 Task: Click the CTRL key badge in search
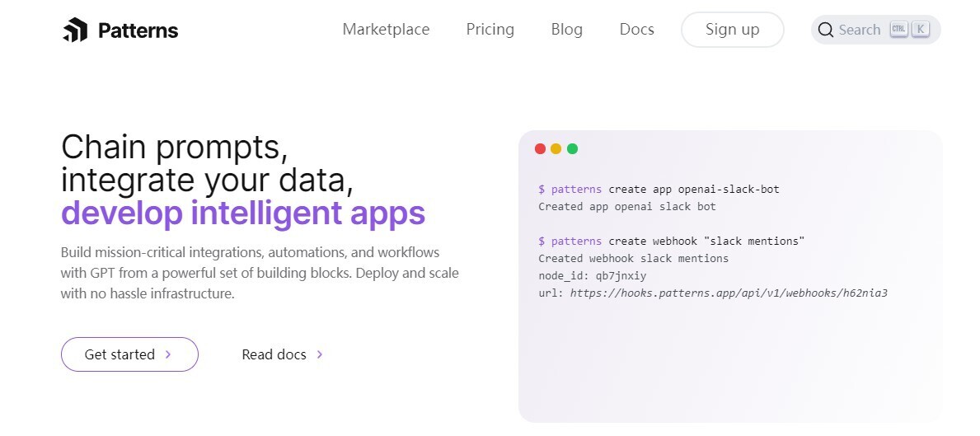pos(898,30)
